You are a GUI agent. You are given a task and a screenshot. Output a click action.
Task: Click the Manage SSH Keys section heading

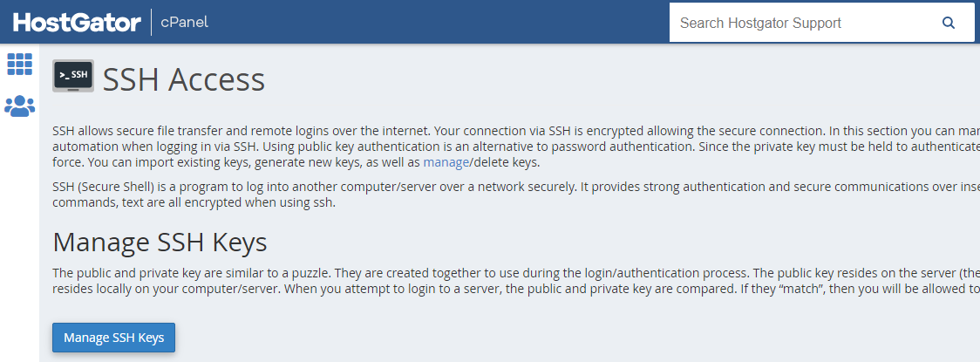tap(160, 242)
